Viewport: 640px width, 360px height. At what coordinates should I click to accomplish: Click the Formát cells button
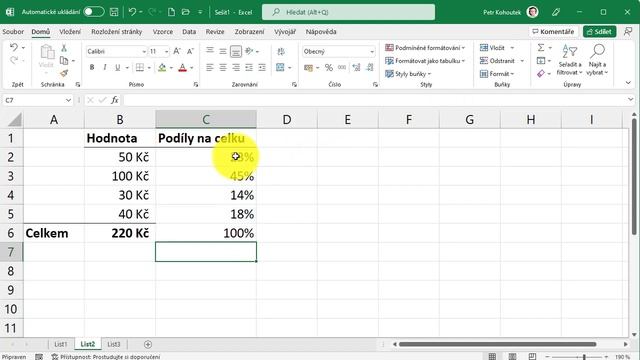(x=497, y=74)
